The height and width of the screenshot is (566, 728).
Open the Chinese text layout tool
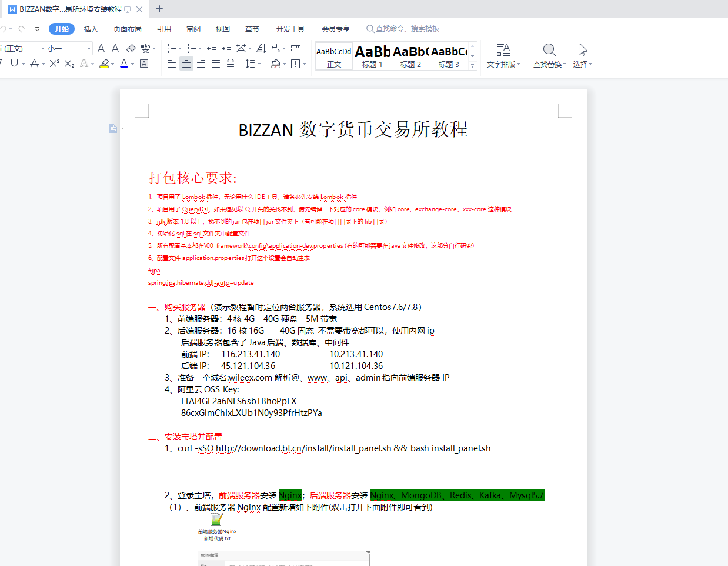click(x=241, y=48)
